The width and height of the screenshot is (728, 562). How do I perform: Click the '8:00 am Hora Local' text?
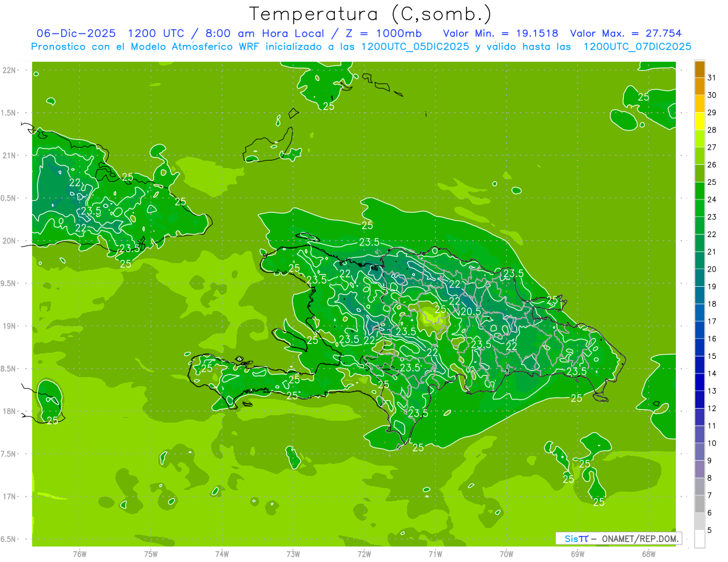click(265, 33)
